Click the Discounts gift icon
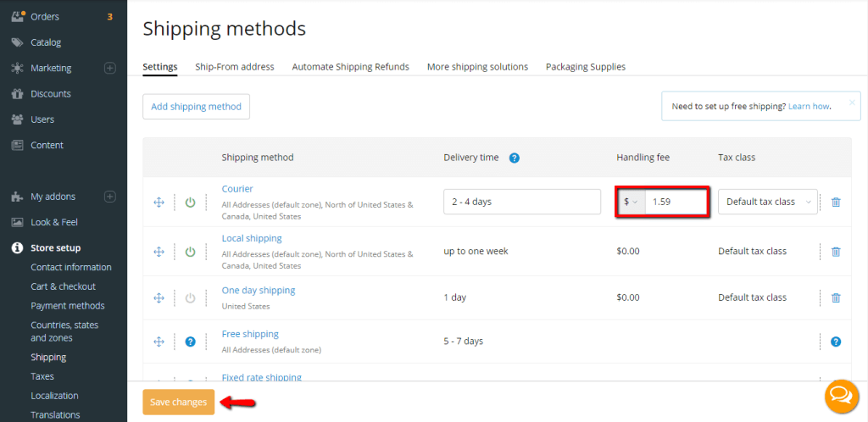 point(18,93)
